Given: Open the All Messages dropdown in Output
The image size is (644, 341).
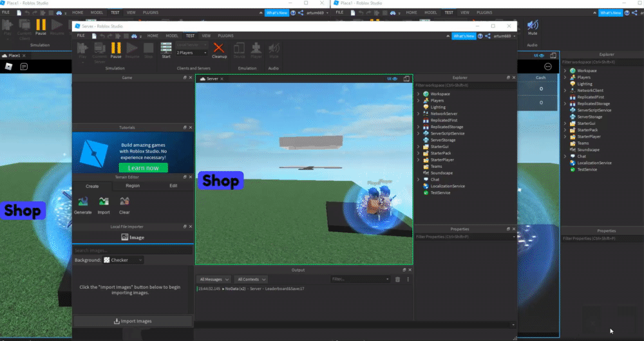Looking at the screenshot, I should [213, 279].
